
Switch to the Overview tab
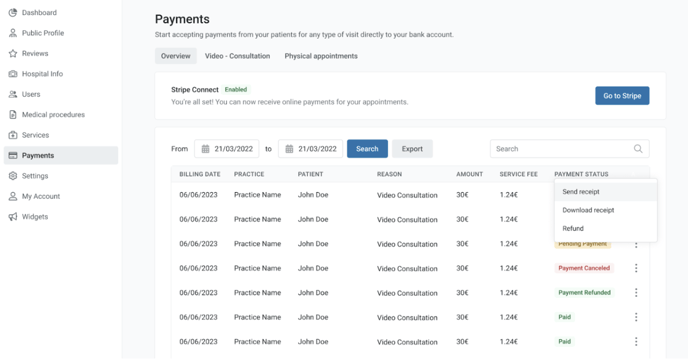[x=176, y=56]
